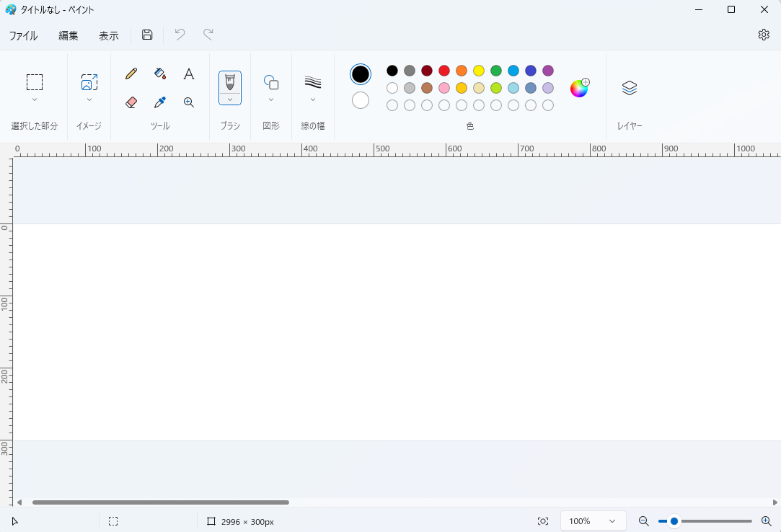
Task: Select the Pencil tool
Action: [x=131, y=74]
